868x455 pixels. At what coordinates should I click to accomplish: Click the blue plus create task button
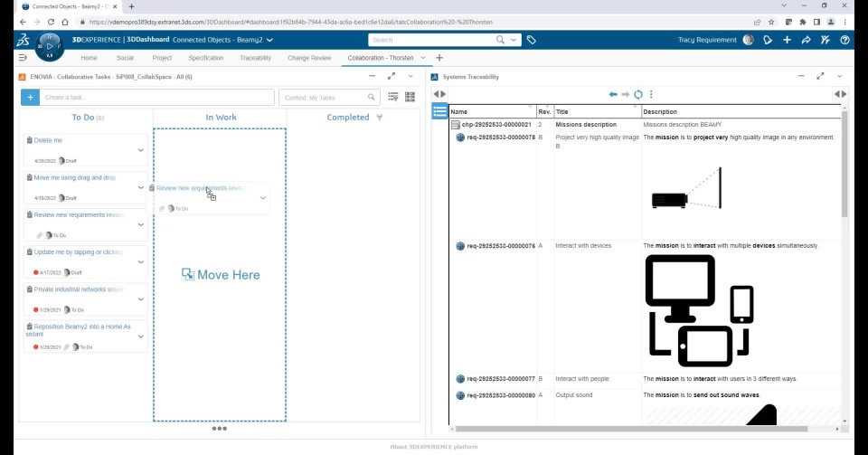[30, 97]
